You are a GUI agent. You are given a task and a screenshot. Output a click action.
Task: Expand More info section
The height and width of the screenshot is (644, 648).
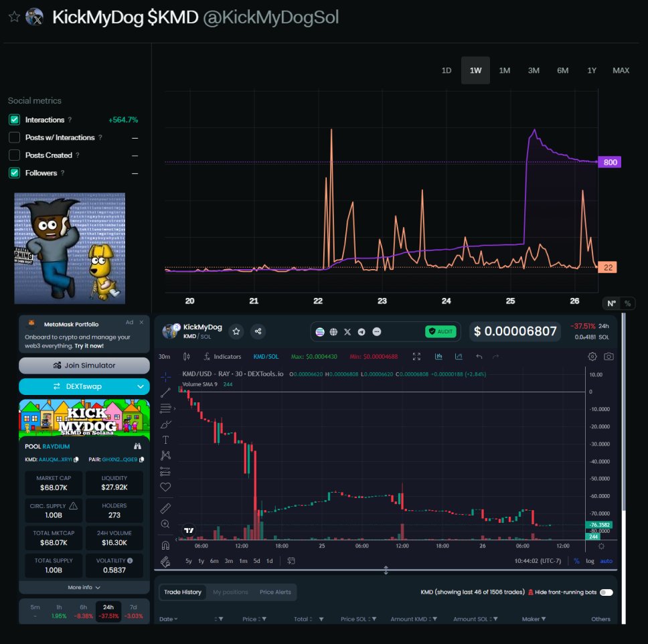(84, 587)
